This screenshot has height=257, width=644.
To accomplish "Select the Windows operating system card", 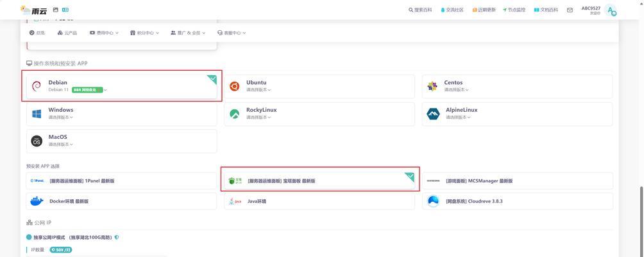I will tap(122, 114).
